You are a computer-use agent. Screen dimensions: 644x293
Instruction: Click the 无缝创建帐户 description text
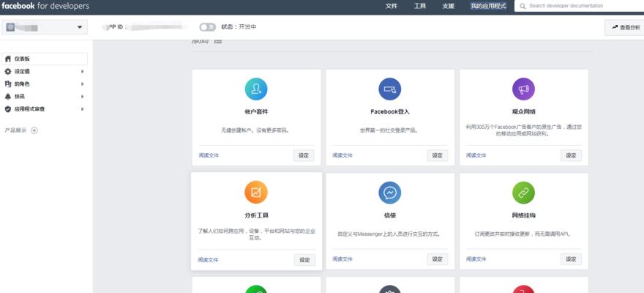point(256,130)
